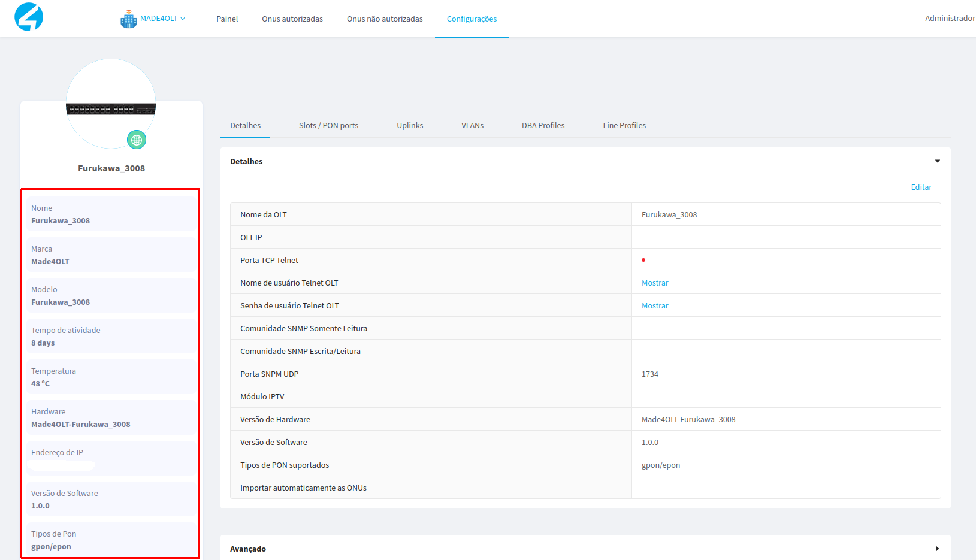Click the building icon beside MADE4OLT
The width and height of the screenshot is (976, 560).
tap(128, 19)
